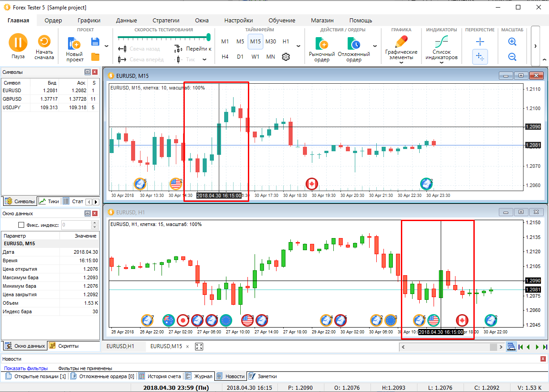Select the H4 timeframe toggle
Viewport: 549px width, 392px height.
click(x=225, y=57)
